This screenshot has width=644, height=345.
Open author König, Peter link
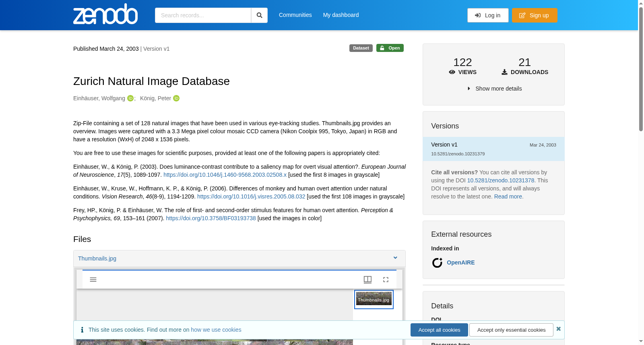tap(155, 98)
